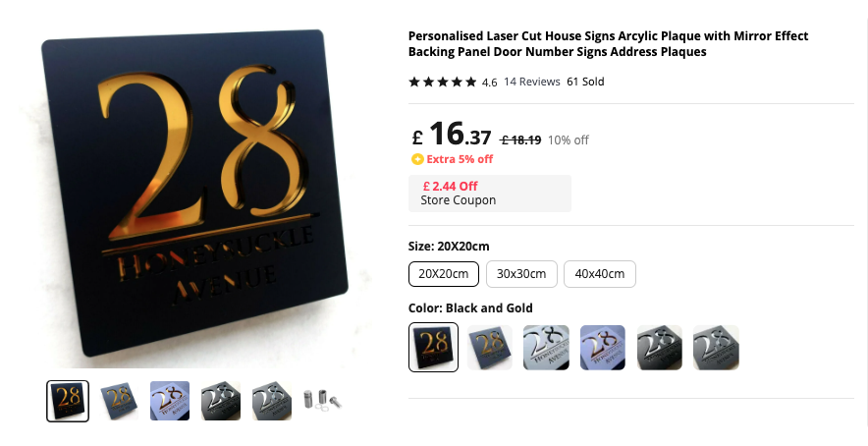Claim the £2.44 Off store coupon

tap(490, 194)
